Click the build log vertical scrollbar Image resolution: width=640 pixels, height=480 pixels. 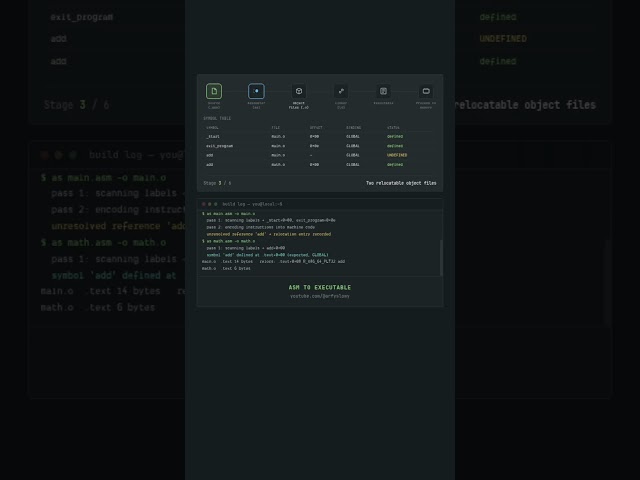click(x=441, y=258)
